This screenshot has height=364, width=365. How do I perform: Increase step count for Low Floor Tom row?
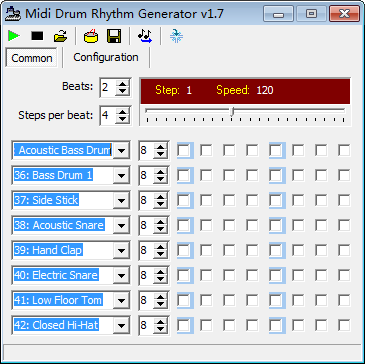click(161, 297)
